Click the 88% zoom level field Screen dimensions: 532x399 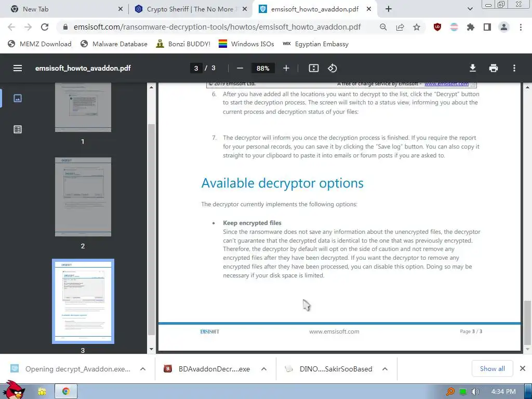[263, 68]
